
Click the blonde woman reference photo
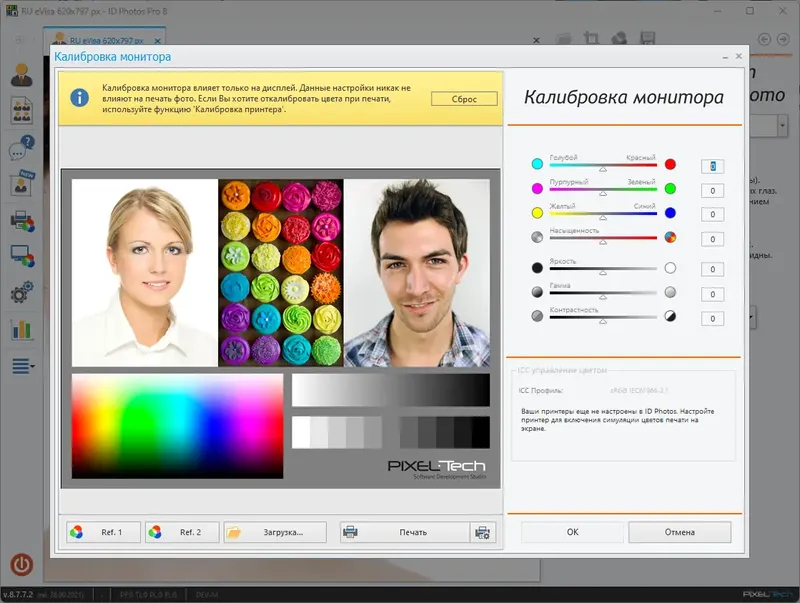tap(144, 272)
